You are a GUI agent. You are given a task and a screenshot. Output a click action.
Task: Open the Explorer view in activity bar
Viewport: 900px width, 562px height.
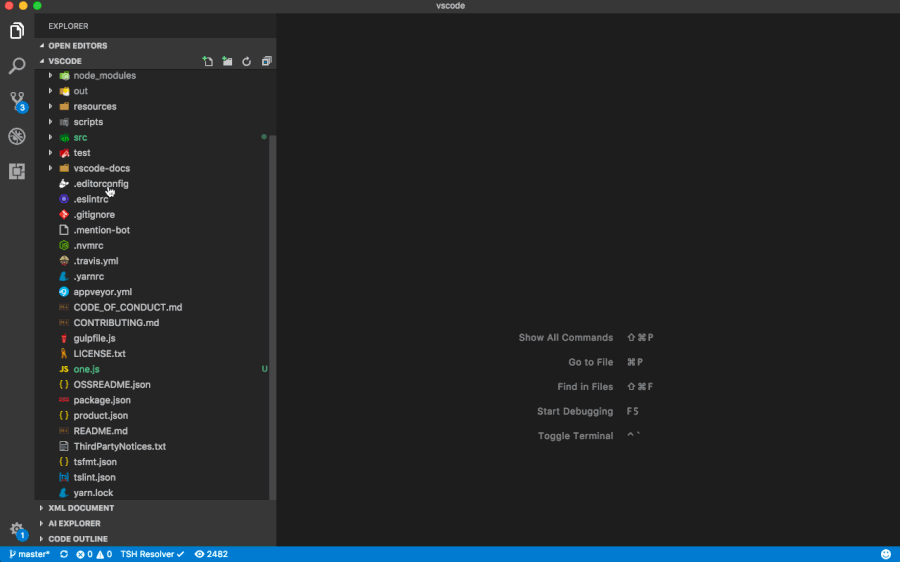[x=17, y=30]
